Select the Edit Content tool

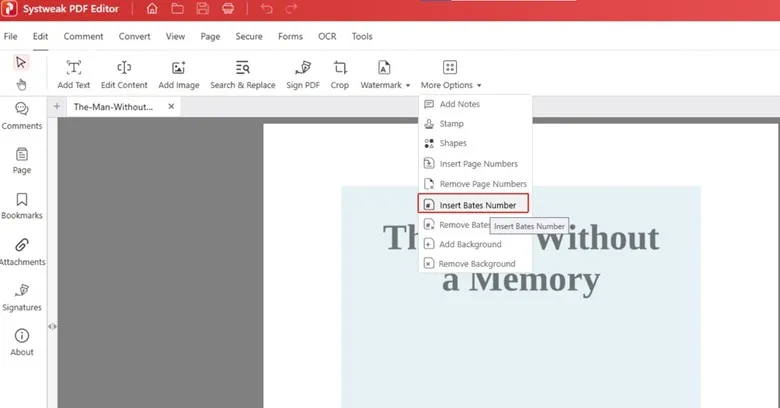124,68
